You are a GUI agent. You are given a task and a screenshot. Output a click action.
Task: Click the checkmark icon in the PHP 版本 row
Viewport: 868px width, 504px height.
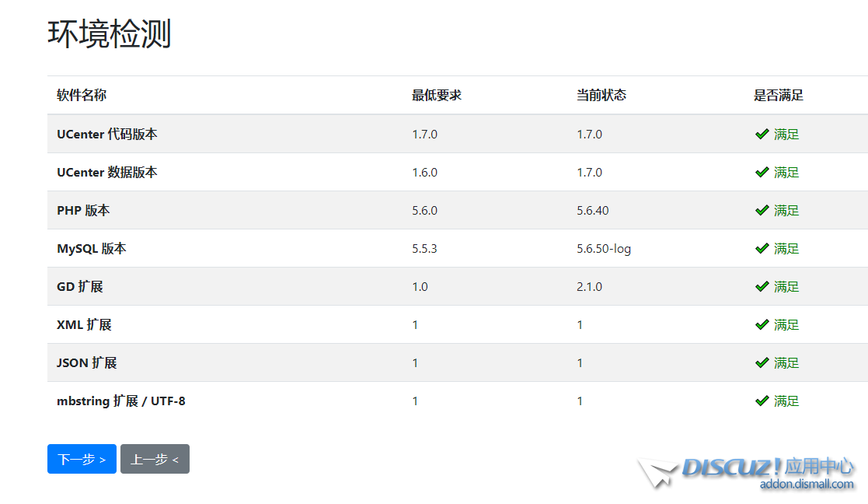(x=762, y=211)
